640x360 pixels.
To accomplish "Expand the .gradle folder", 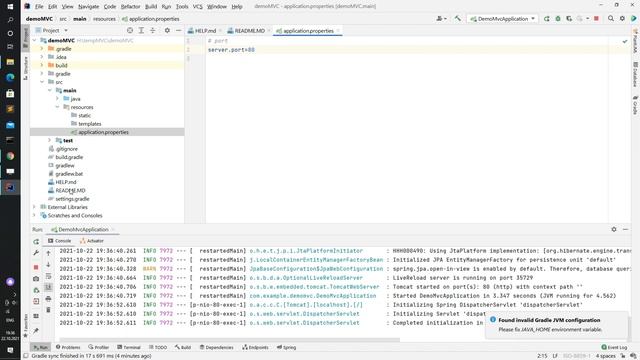I will pos(42,49).
